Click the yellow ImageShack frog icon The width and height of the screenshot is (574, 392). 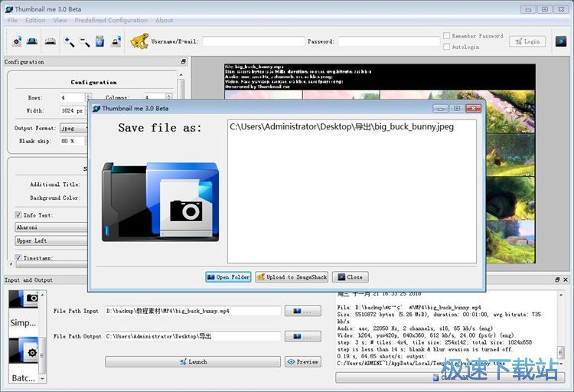(139, 41)
